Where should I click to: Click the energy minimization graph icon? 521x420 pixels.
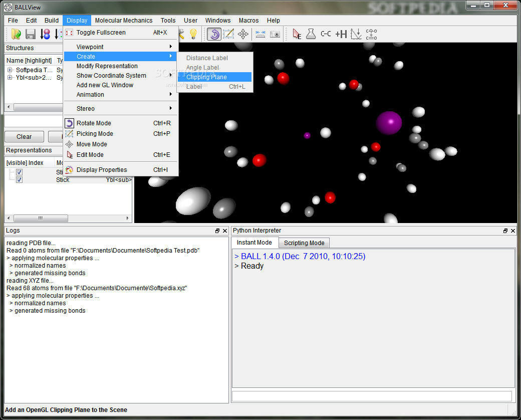pos(356,34)
